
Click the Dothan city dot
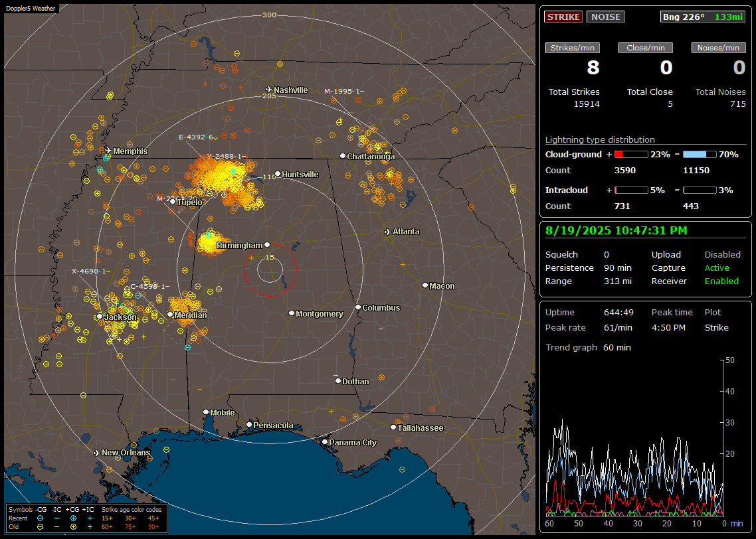click(x=338, y=380)
